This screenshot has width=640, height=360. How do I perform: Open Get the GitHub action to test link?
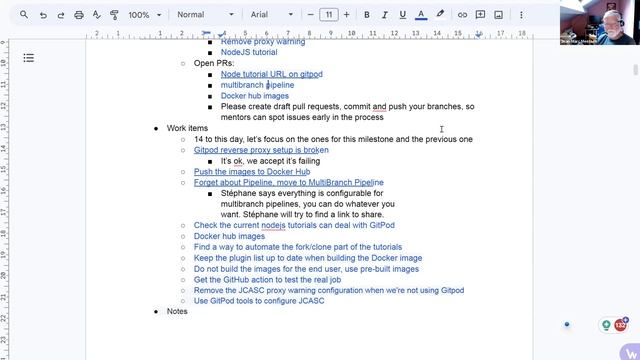click(267, 280)
